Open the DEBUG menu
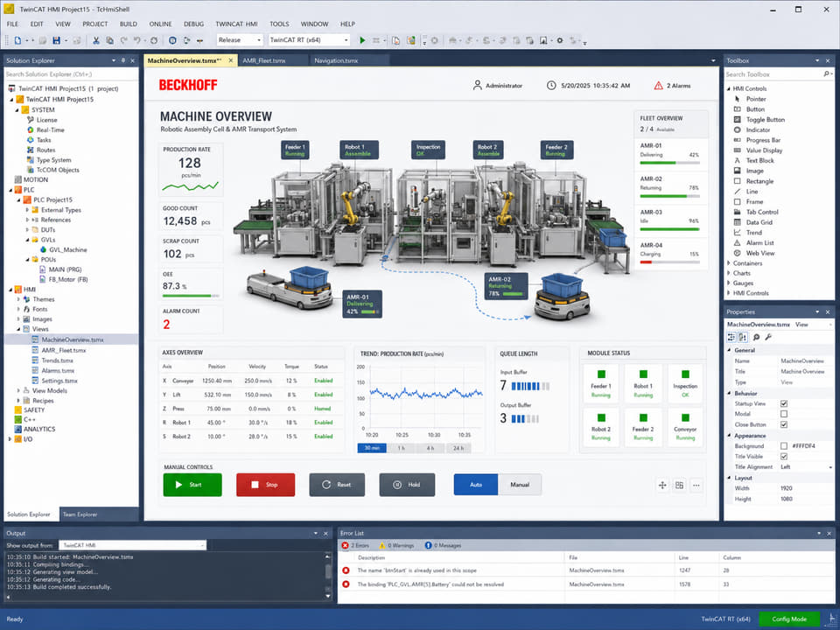Image resolution: width=840 pixels, height=630 pixels. pyautogui.click(x=193, y=24)
